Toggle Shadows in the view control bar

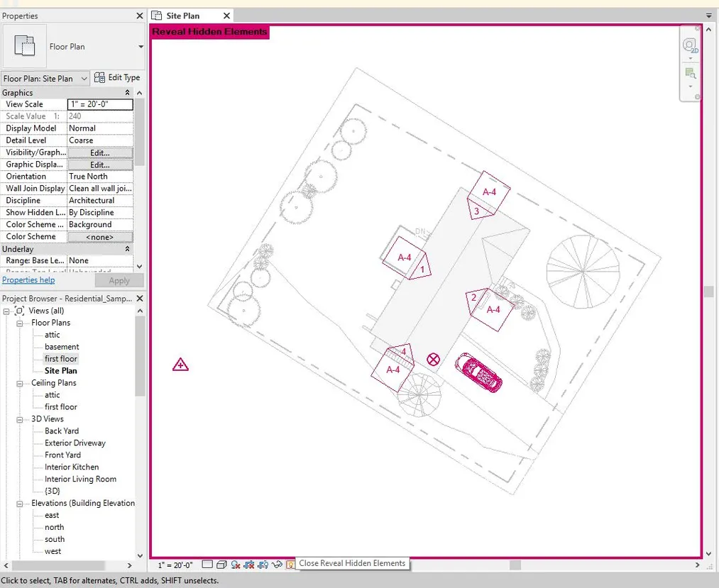pyautogui.click(x=235, y=565)
